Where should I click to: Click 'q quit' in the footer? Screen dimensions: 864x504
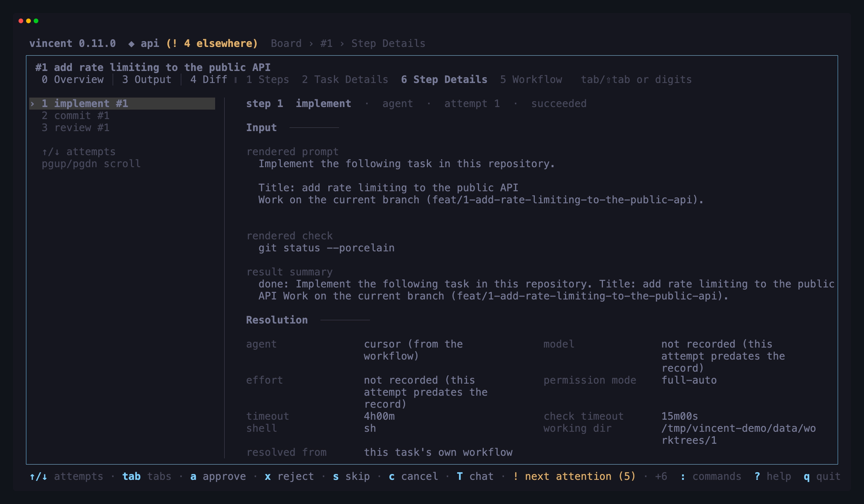(x=822, y=477)
